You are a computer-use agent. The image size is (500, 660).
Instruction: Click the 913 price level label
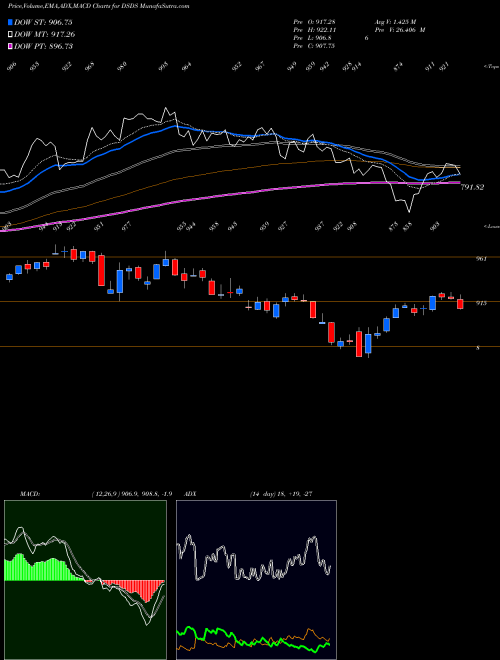[x=481, y=303]
